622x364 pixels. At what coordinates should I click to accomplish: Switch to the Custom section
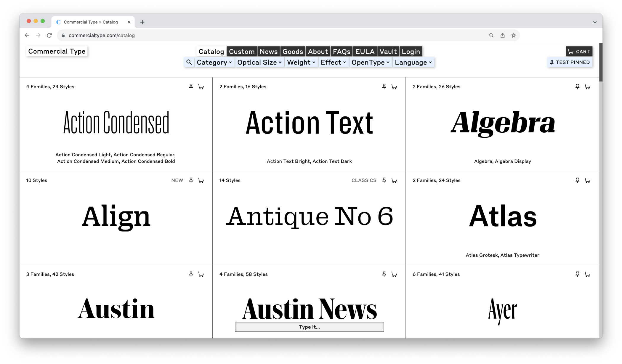pos(242,51)
